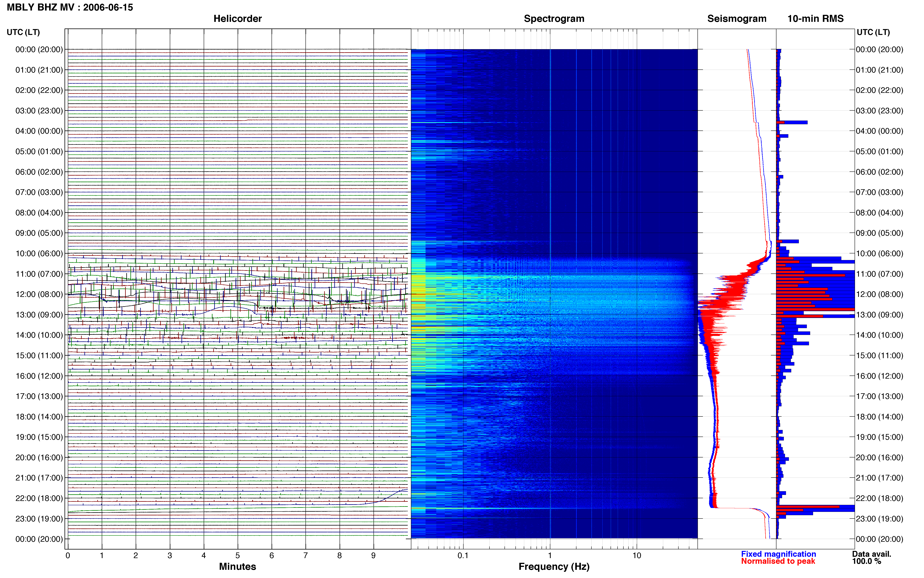Click the right 11:00 (07:00) time label
Screen dimensions: 924x578
[879, 274]
